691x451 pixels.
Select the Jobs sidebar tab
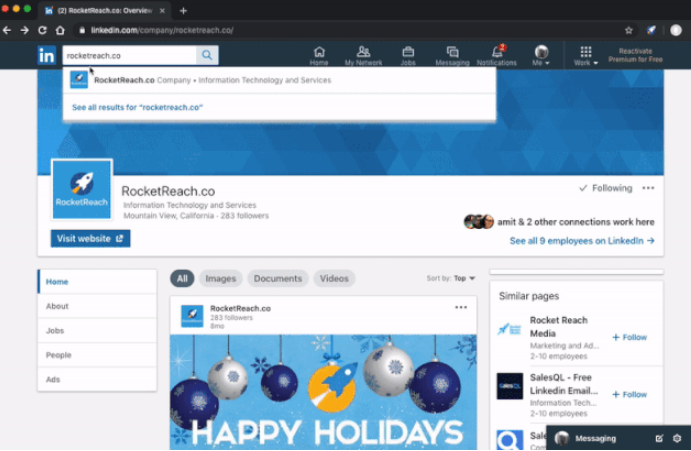click(x=97, y=331)
